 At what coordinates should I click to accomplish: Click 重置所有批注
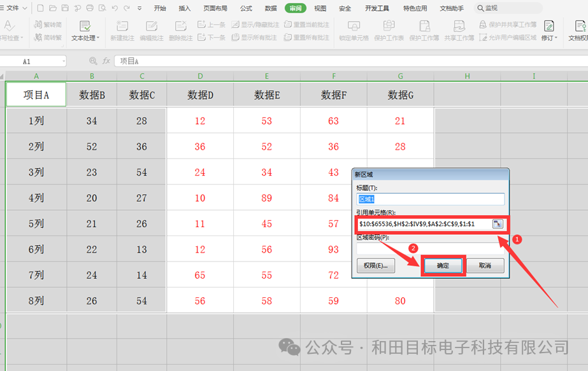coord(307,37)
